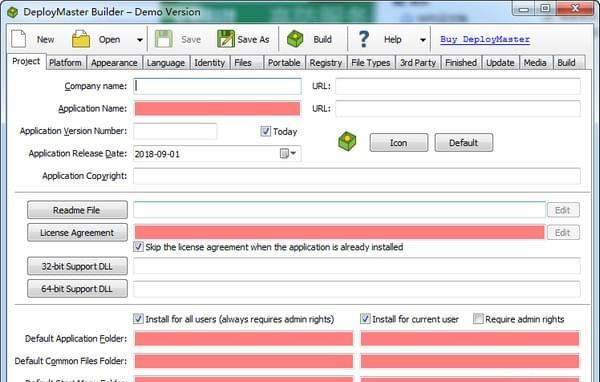600x382 pixels.
Task: Click the Save As floppy icon
Action: [x=226, y=39]
